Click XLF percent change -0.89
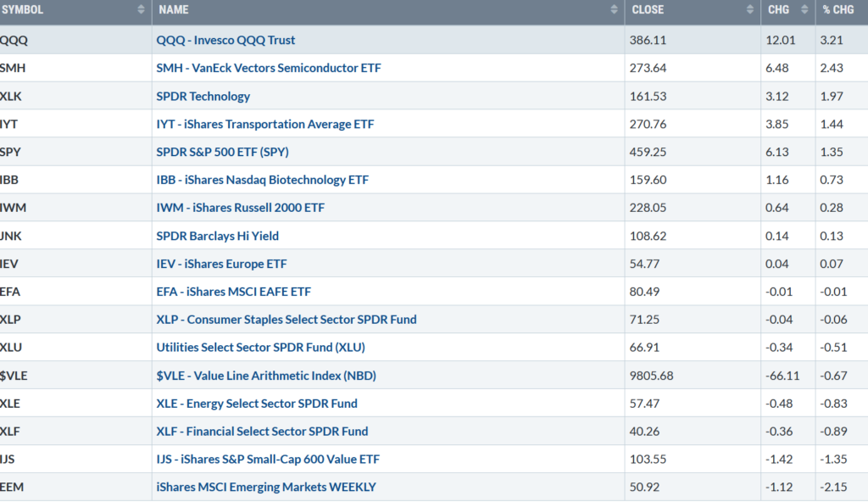The width and height of the screenshot is (868, 502). pos(834,431)
